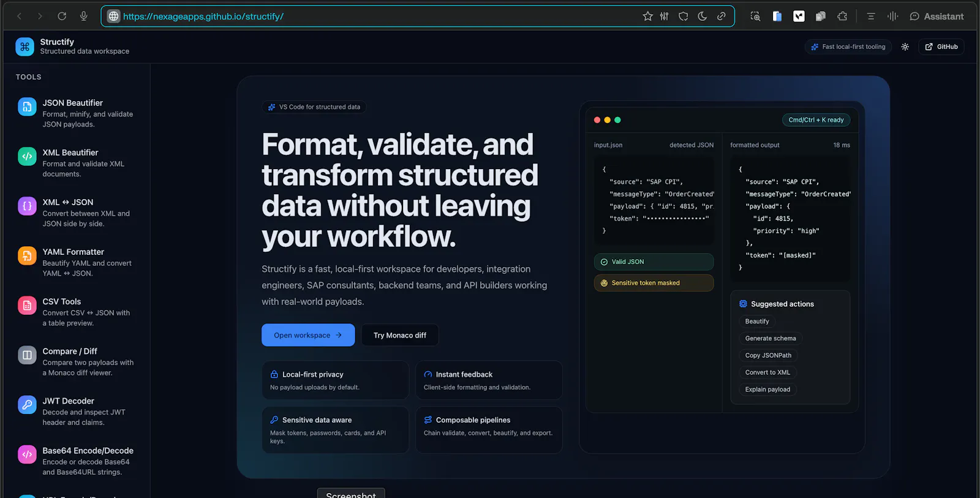The width and height of the screenshot is (980, 498).
Task: Open the Base64 Encode/Decode icon
Action: pos(27,455)
